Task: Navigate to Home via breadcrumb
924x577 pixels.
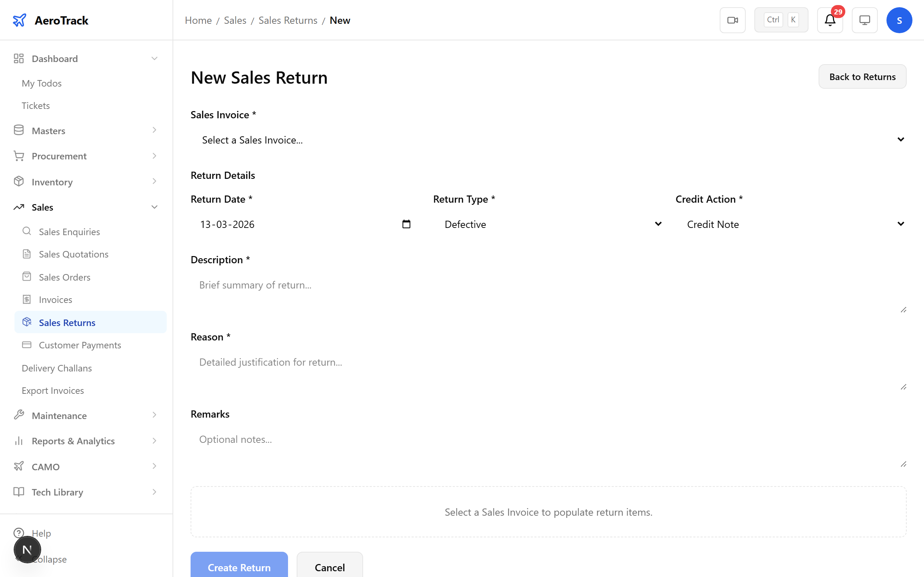Action: 198,20
